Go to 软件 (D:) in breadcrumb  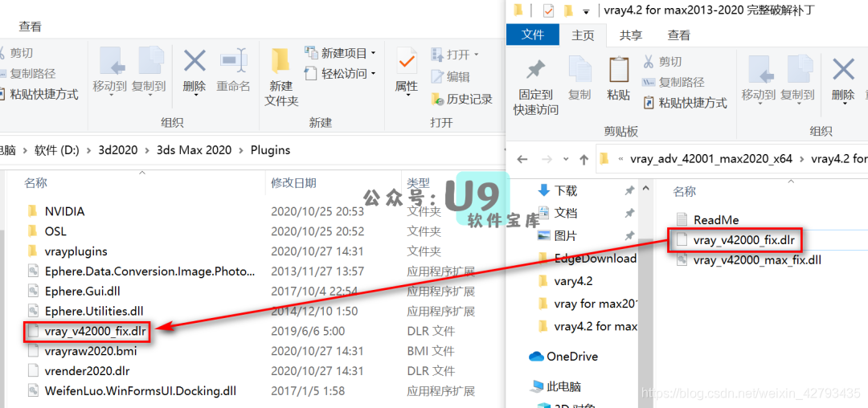(57, 150)
